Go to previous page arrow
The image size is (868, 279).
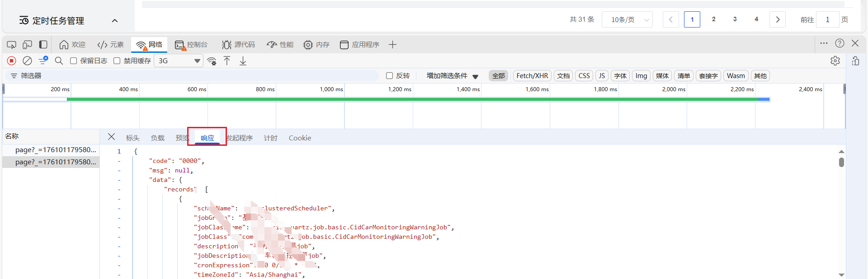pyautogui.click(x=671, y=19)
